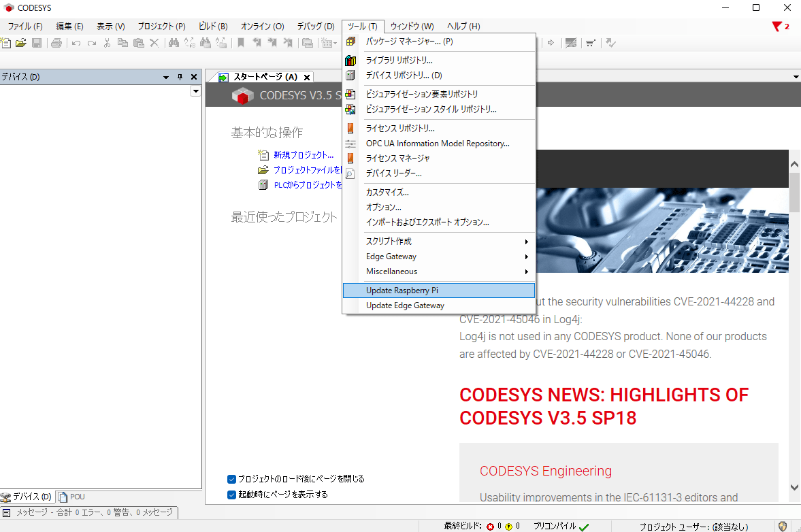The height and width of the screenshot is (532, 801).
Task: Open the オンライン (O) menu
Action: coord(262,26)
